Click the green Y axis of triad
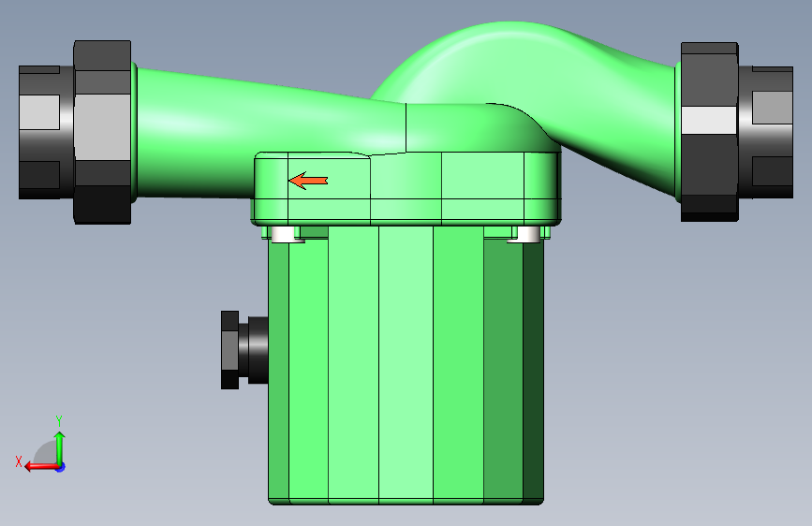 (x=60, y=447)
